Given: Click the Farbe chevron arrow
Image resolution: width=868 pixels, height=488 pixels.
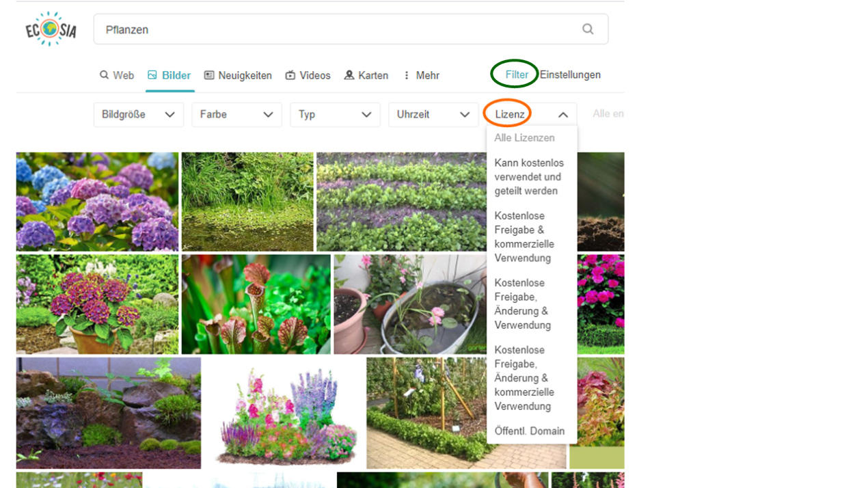Looking at the screenshot, I should tap(269, 115).
